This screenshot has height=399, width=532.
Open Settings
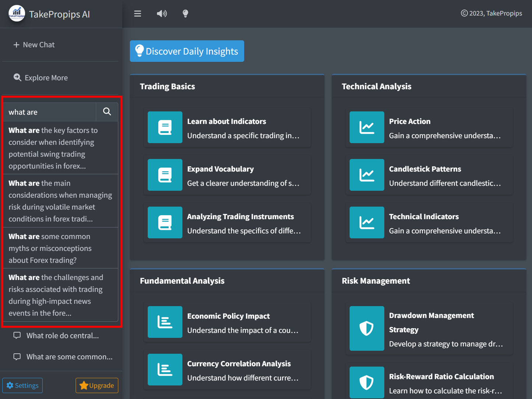click(x=22, y=385)
